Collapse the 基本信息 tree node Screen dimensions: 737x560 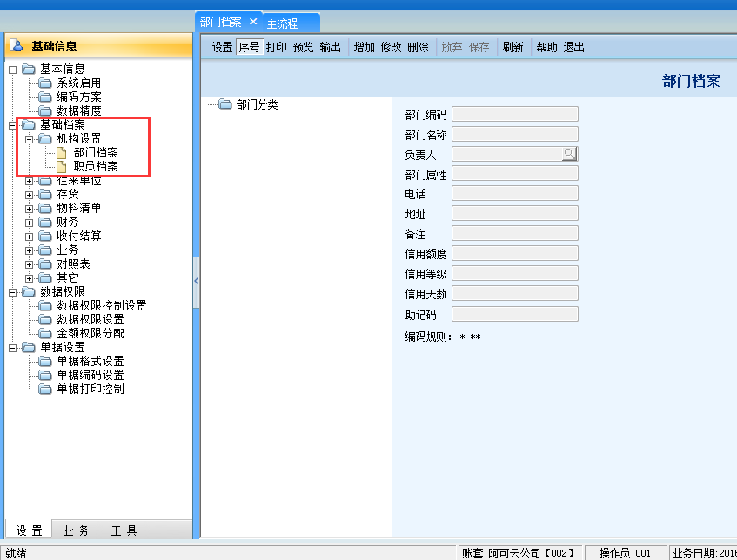pos(12,70)
